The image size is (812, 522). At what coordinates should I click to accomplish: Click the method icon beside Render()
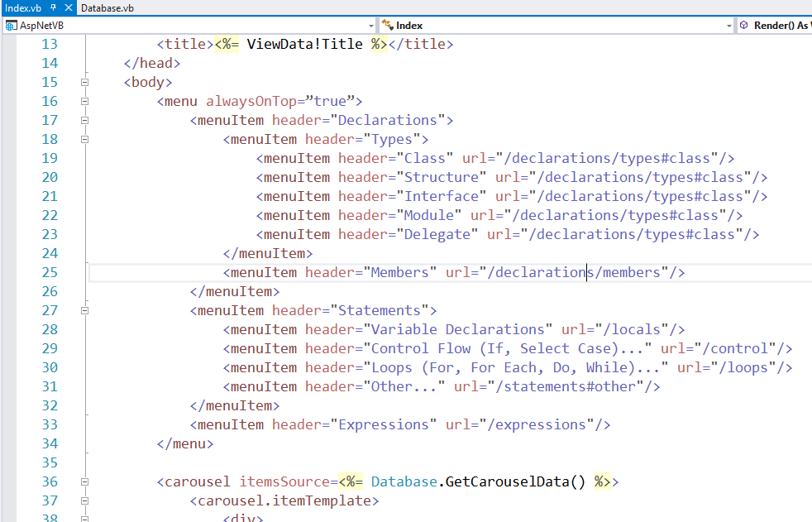744,26
